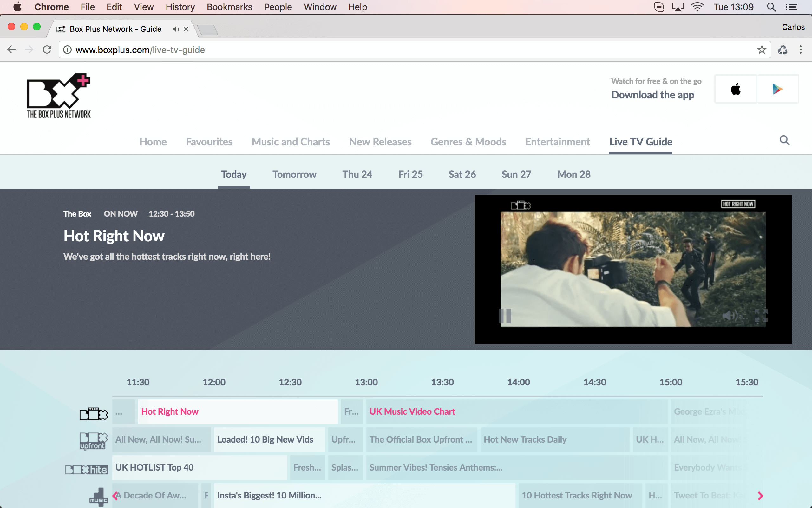Image resolution: width=812 pixels, height=508 pixels.
Task: Open Music and Charts section
Action: click(x=291, y=142)
